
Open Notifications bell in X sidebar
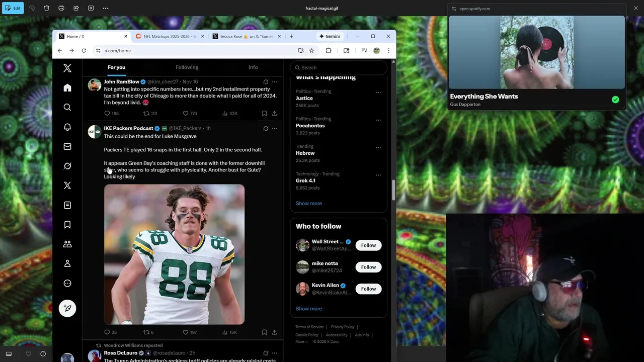pyautogui.click(x=67, y=127)
